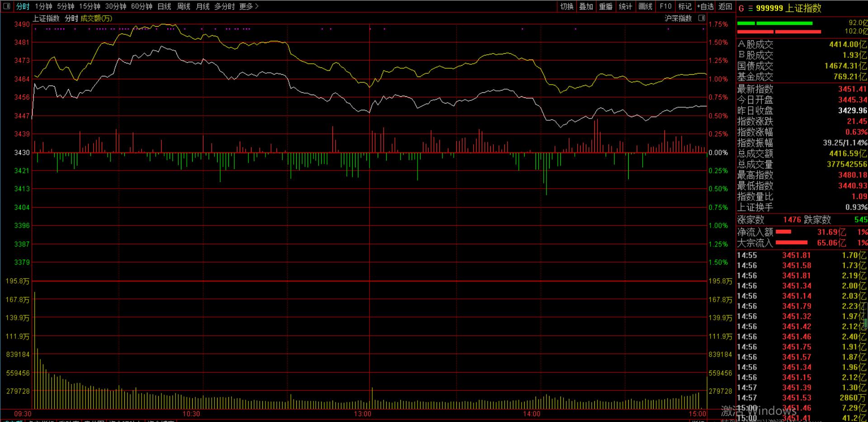Click the 昨日收盘 value 3429.96

tap(852, 111)
